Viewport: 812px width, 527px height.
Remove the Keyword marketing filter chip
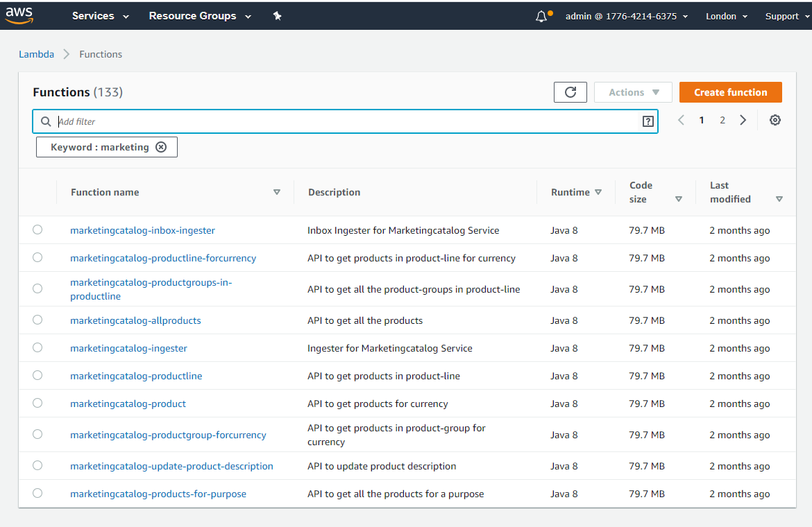(x=161, y=147)
